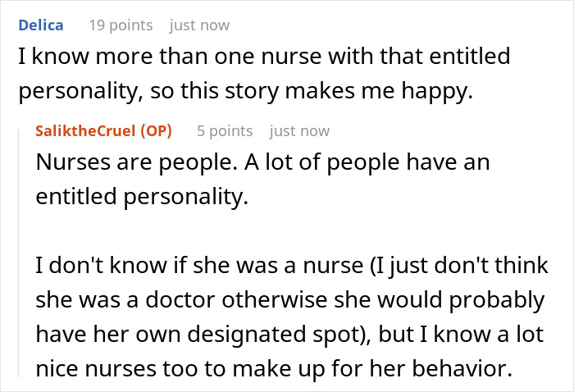Open Delica's user profile link

click(40, 25)
